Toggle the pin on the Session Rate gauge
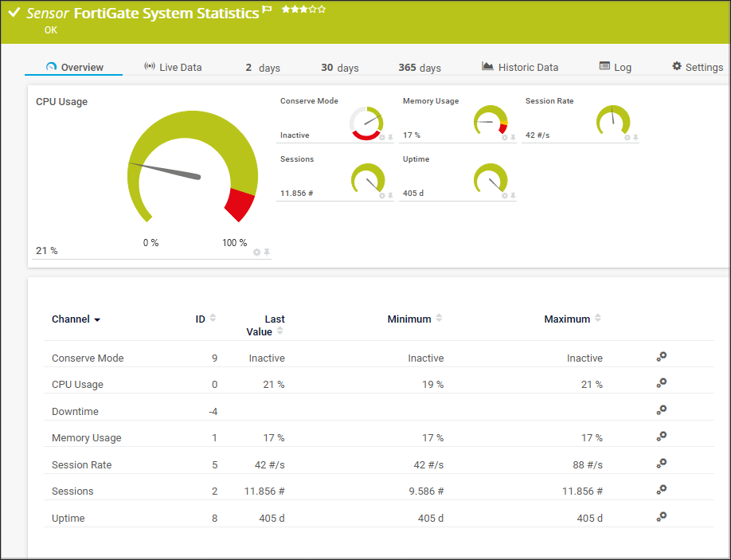The height and width of the screenshot is (560, 731). 635,138
